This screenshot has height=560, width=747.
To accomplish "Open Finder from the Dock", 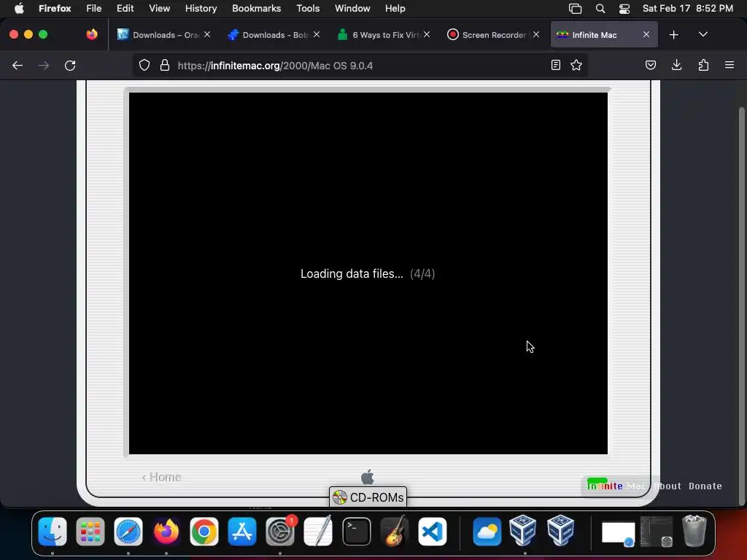I will coord(53,532).
